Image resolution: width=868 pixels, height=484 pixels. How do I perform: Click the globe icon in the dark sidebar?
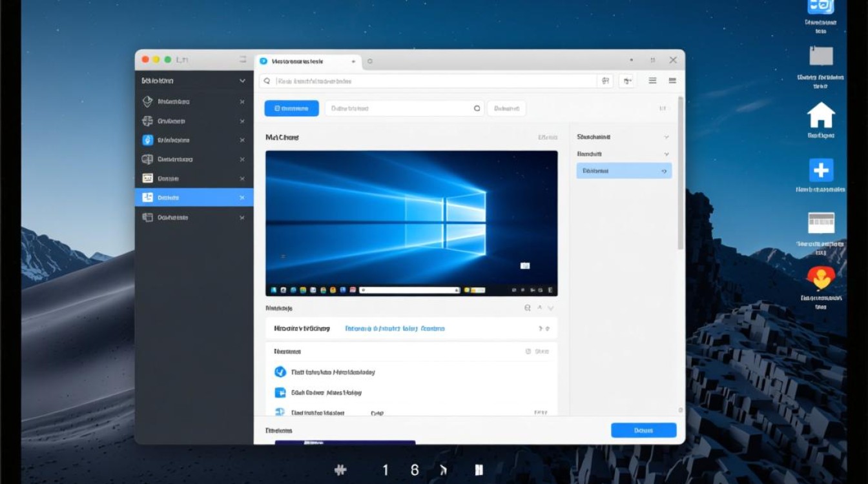point(147,121)
